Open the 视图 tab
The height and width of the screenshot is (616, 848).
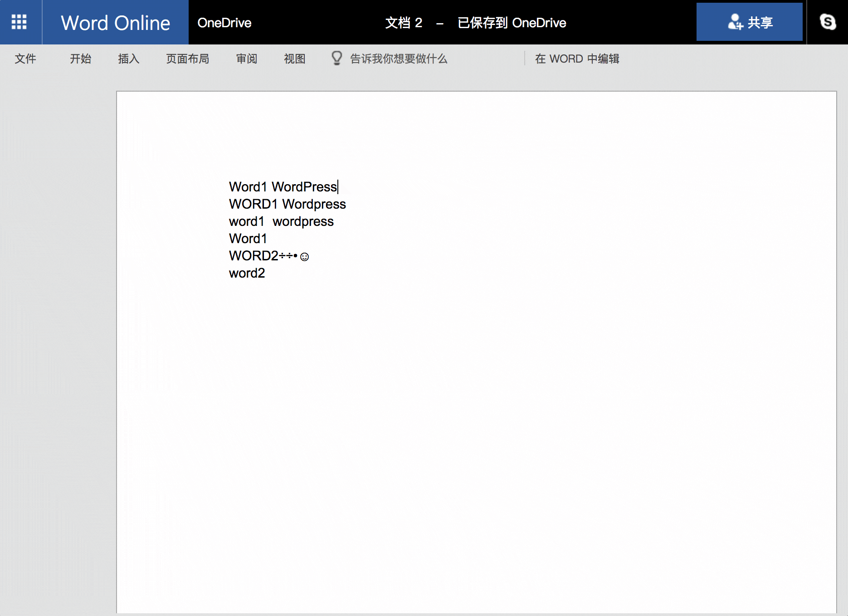295,59
